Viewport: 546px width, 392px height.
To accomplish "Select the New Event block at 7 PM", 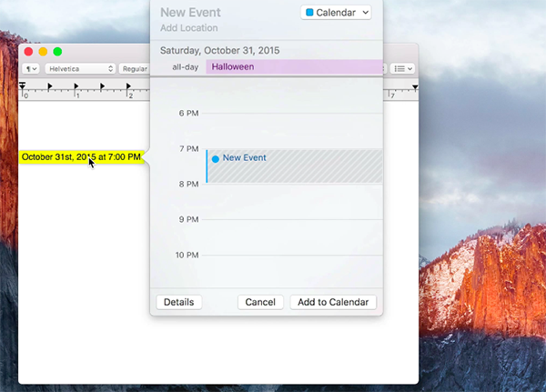I will click(294, 166).
